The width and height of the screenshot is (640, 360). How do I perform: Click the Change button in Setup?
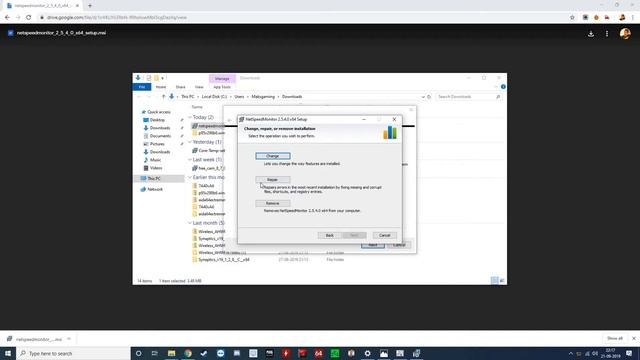pyautogui.click(x=273, y=156)
